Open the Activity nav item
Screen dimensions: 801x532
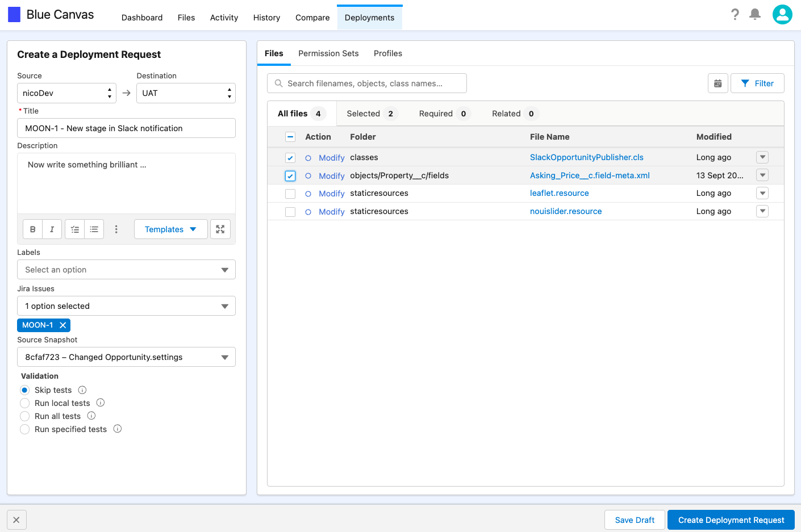pos(224,18)
